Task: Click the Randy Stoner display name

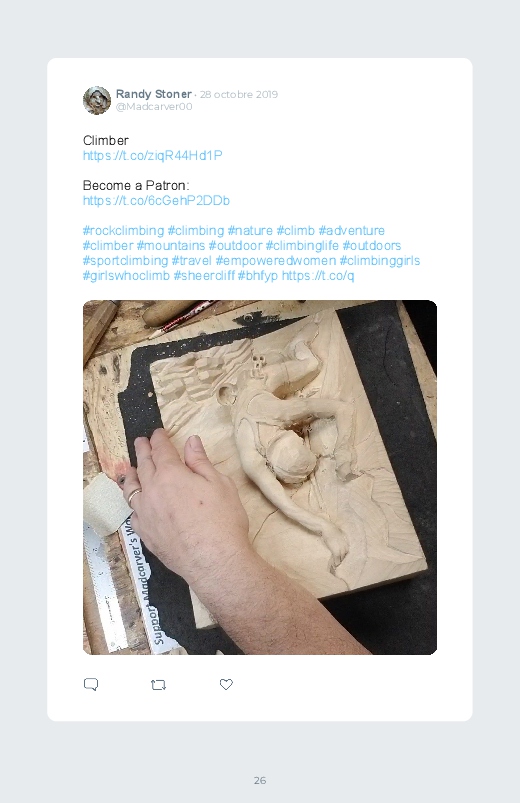Action: click(154, 94)
